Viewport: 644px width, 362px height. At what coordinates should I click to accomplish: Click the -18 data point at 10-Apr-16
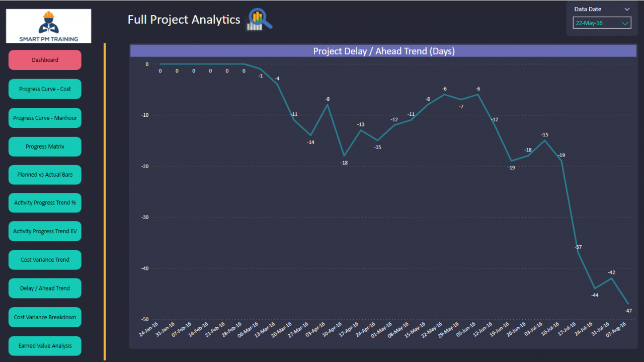tap(344, 156)
